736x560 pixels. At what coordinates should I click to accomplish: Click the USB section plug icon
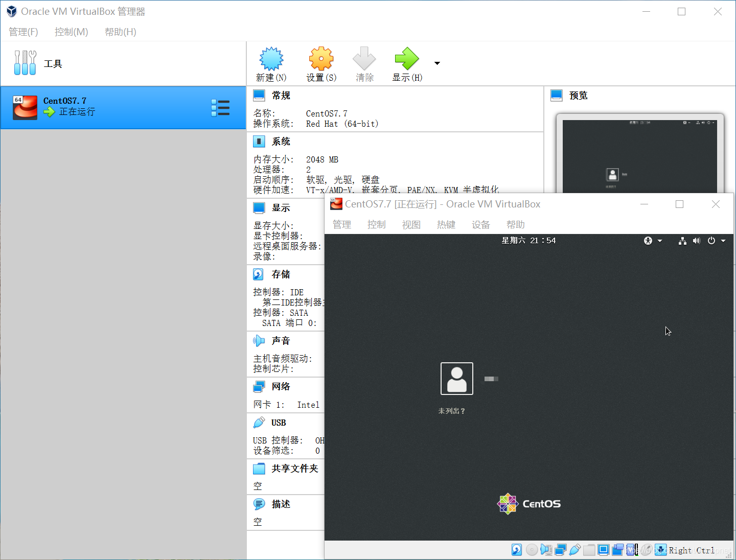coord(259,423)
